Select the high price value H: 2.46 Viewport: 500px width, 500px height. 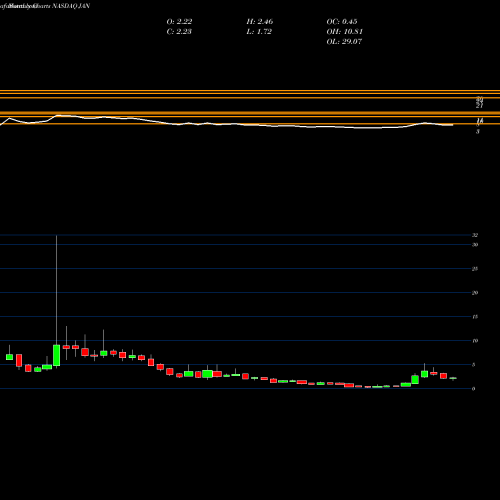point(260,21)
